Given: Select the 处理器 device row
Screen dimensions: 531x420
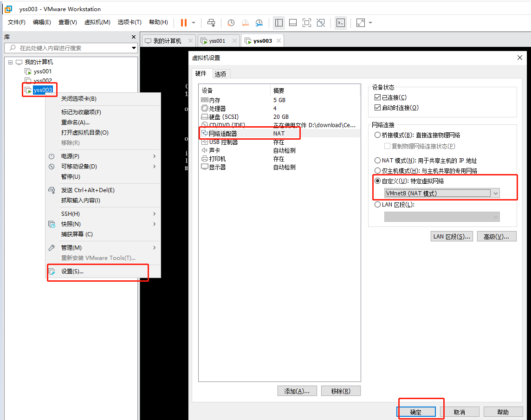Looking at the screenshot, I should pyautogui.click(x=279, y=109).
